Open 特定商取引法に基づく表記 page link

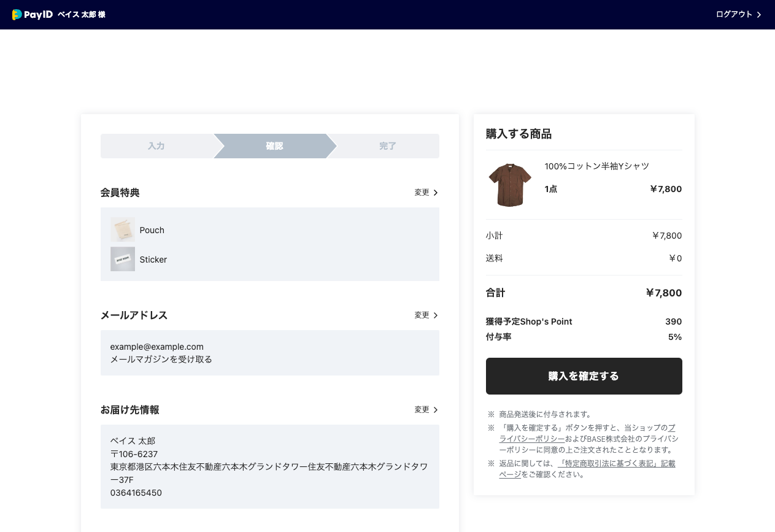[x=587, y=469]
